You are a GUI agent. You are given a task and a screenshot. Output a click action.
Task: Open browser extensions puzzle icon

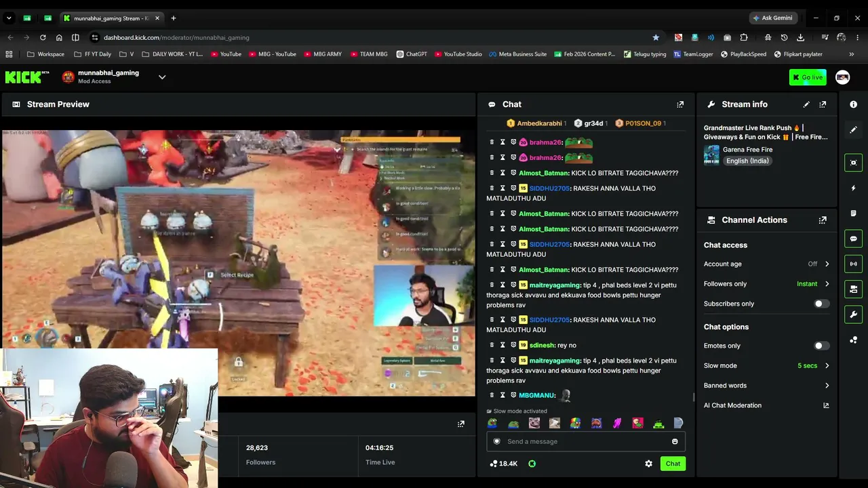pyautogui.click(x=744, y=37)
